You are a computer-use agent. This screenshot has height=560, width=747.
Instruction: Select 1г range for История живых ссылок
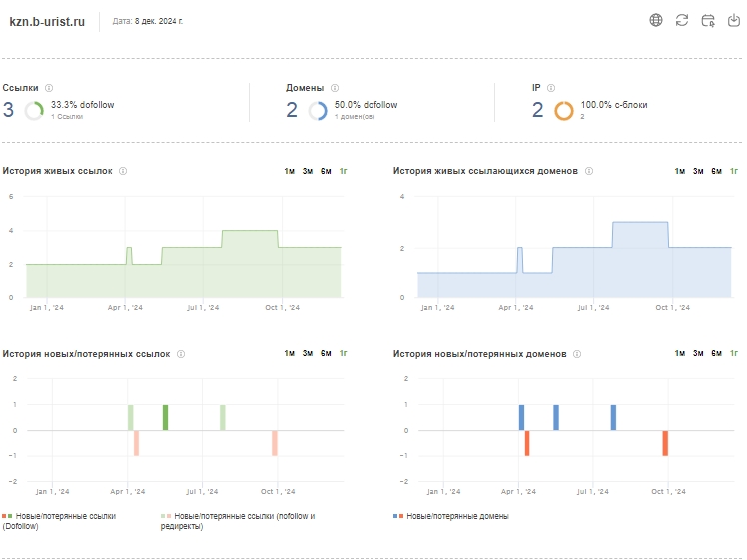(343, 171)
